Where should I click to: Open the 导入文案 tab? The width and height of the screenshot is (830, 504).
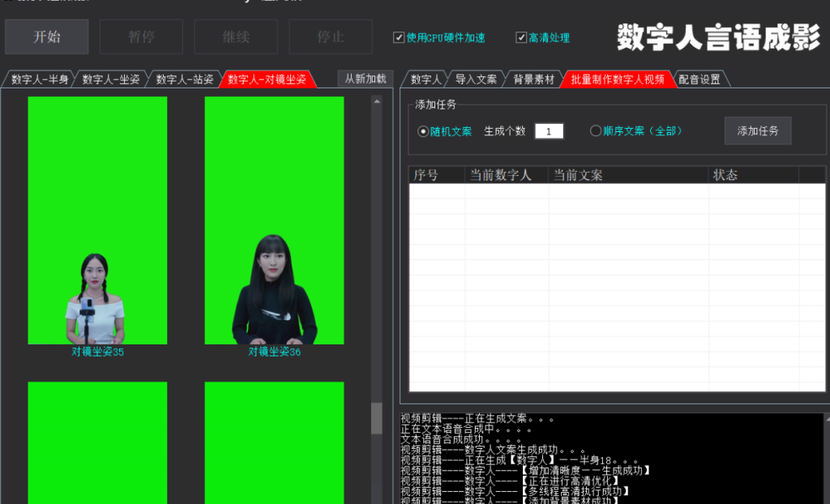[476, 79]
